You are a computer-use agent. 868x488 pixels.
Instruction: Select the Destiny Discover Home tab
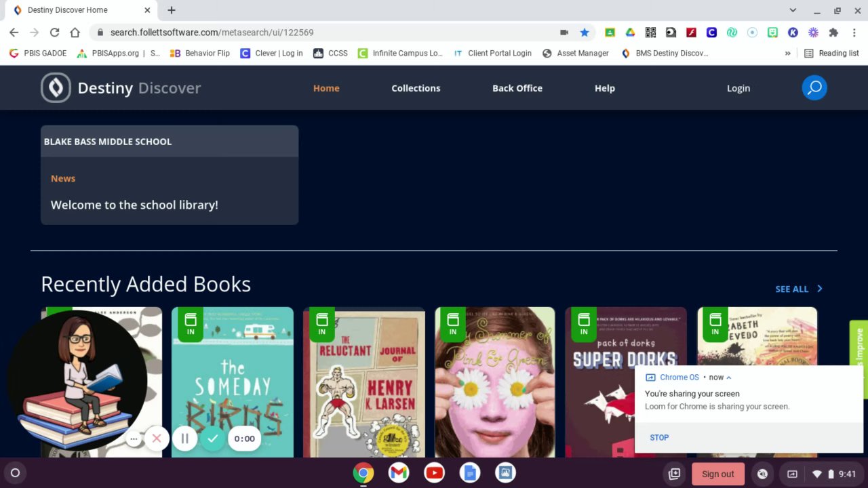[81, 10]
